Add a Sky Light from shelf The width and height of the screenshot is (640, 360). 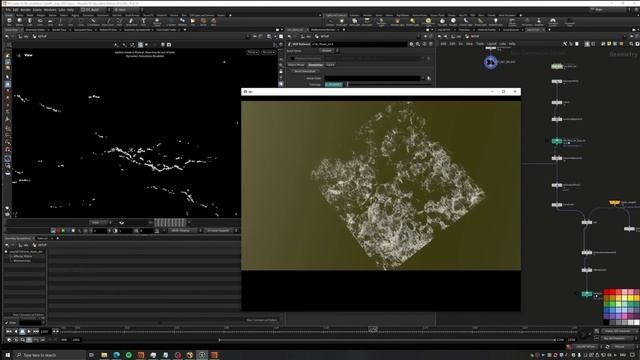point(442,22)
